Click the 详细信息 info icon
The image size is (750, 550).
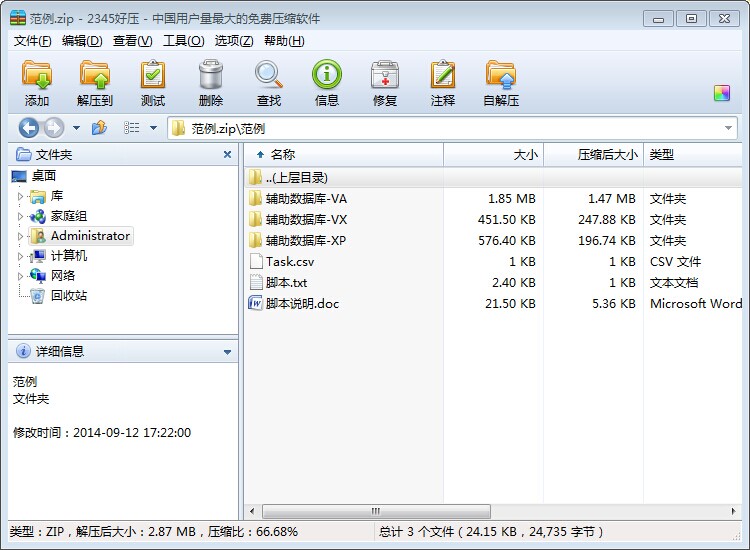coord(23,351)
